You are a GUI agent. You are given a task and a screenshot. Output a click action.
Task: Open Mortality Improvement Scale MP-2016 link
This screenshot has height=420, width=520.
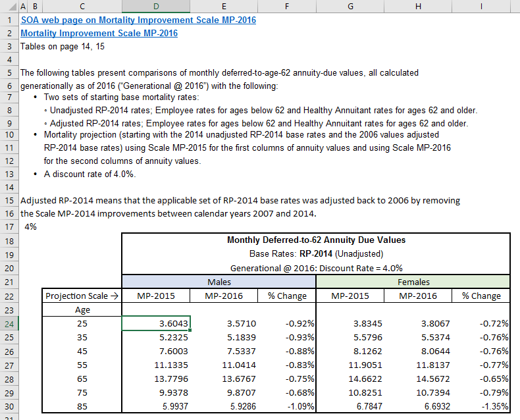point(99,33)
